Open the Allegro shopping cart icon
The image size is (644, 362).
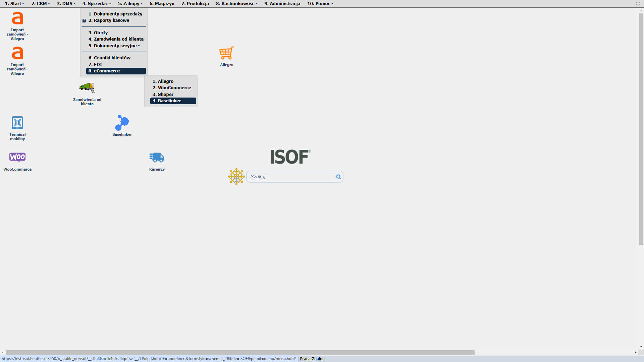[227, 53]
